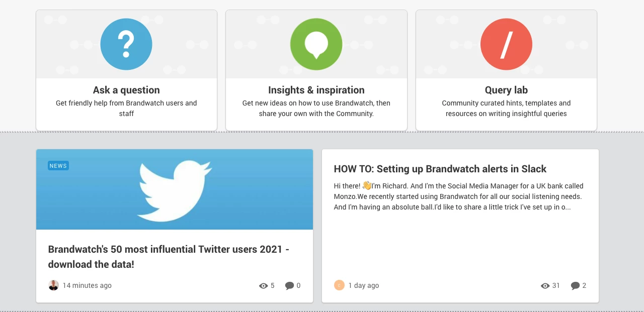This screenshot has width=644, height=312.
Task: Click the view count 31
Action: [x=556, y=285]
